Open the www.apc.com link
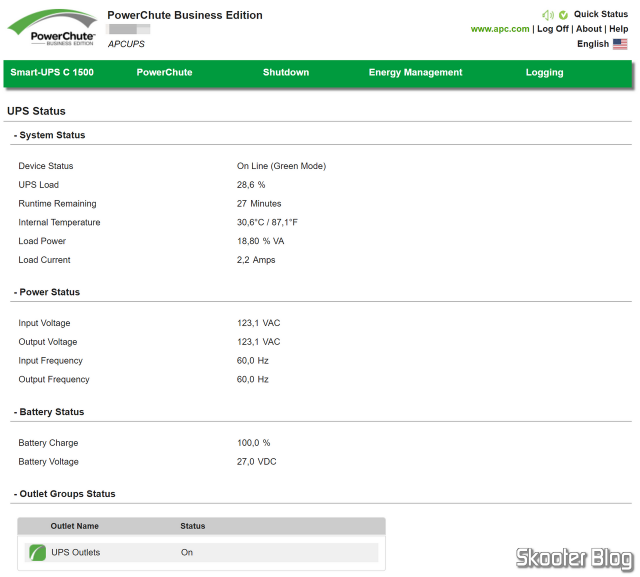The width and height of the screenshot is (640, 577). pyautogui.click(x=500, y=29)
